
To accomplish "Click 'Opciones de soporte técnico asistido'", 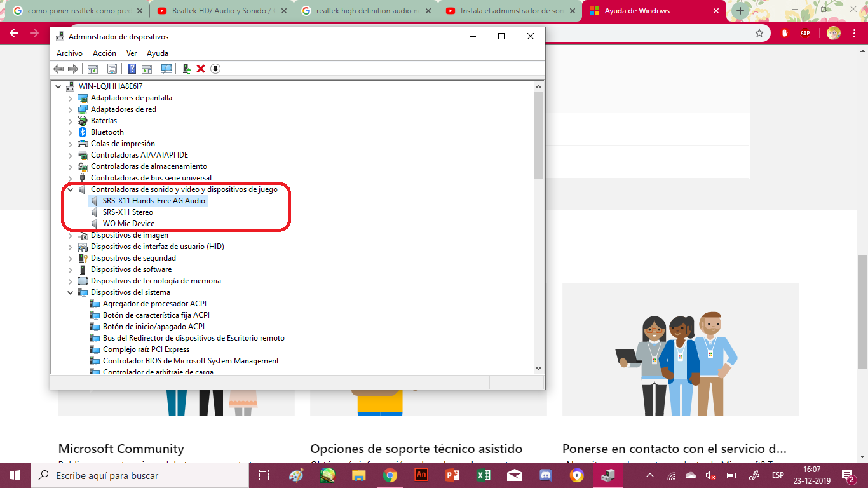I will point(416,449).
